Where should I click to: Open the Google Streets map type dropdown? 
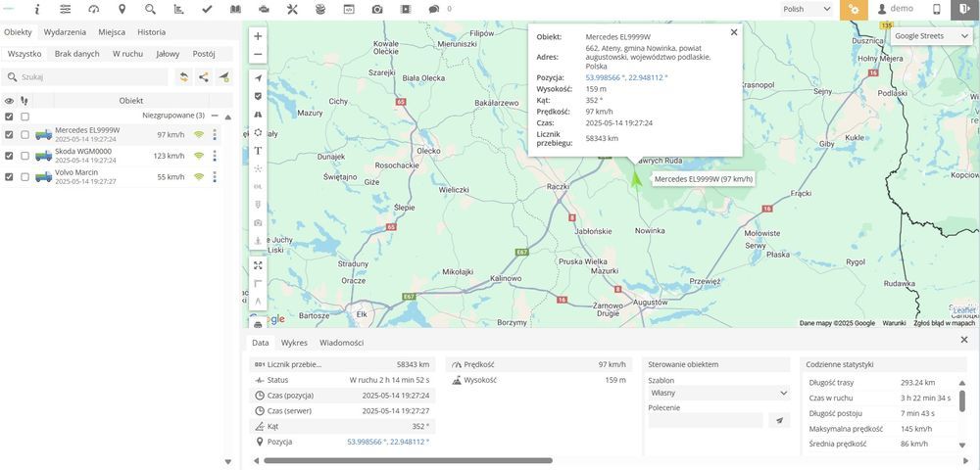click(931, 36)
